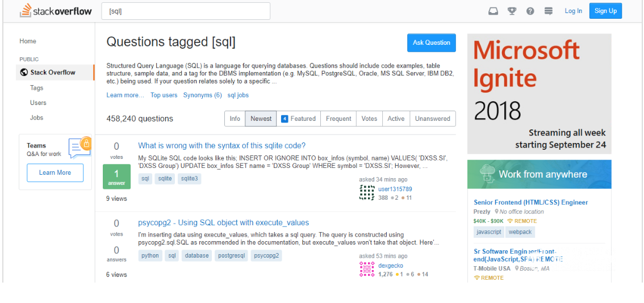The image size is (644, 303).
Task: Click the Work from anywhere banner
Action: (x=540, y=174)
